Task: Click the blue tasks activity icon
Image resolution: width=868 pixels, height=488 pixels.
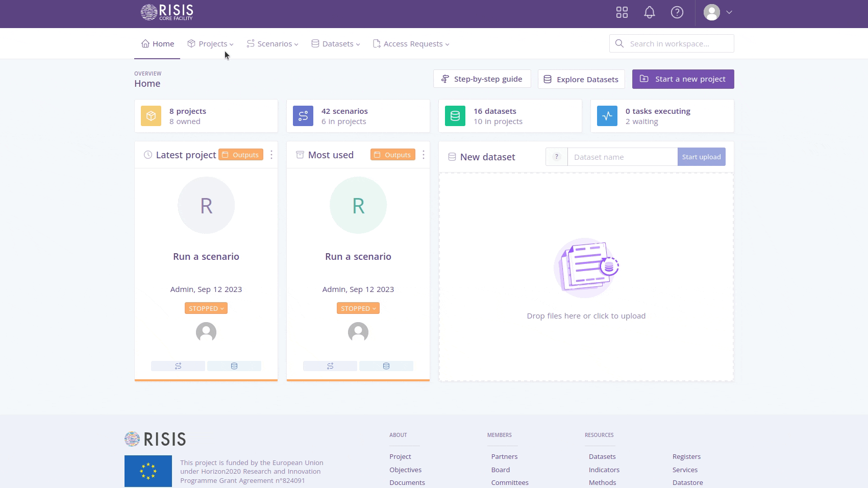Action: (x=607, y=116)
